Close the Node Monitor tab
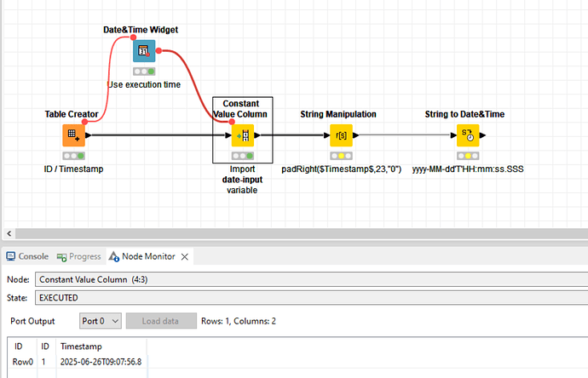The width and height of the screenshot is (588, 378). [185, 256]
